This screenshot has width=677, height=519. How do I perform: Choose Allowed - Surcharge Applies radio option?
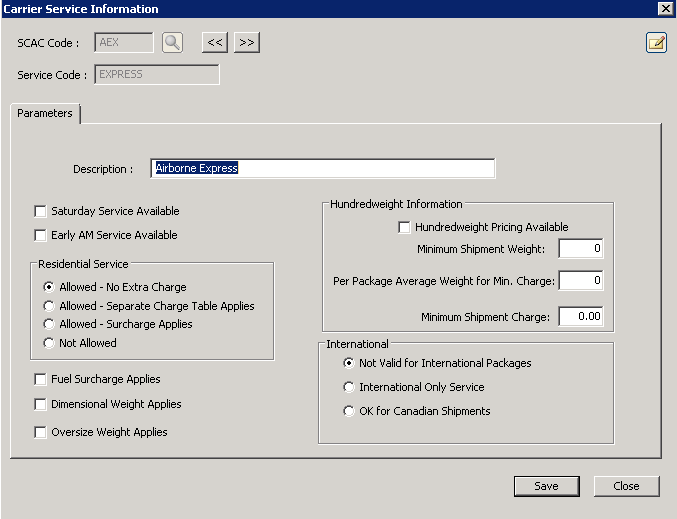tap(49, 324)
